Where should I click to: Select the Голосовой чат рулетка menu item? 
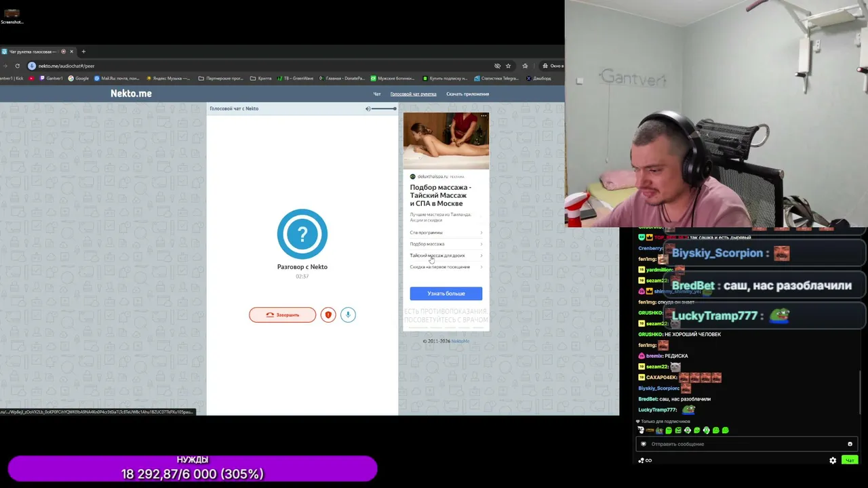[x=413, y=94]
